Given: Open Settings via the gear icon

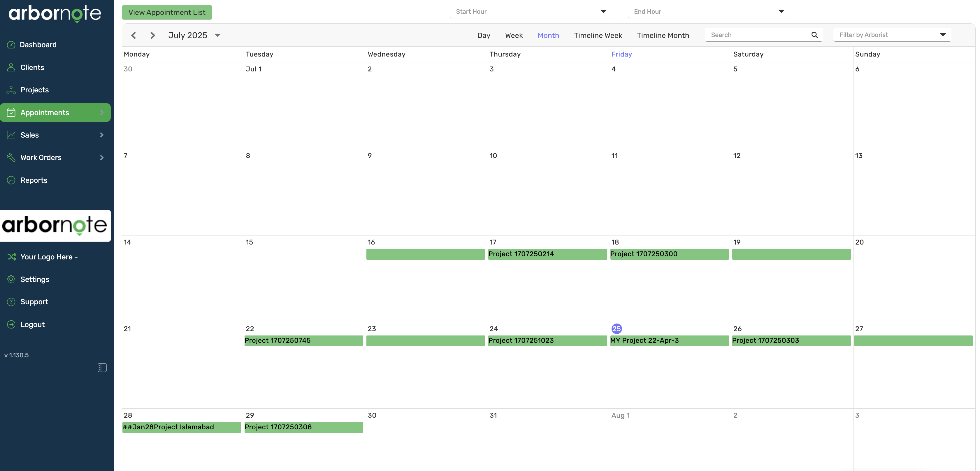Looking at the screenshot, I should pyautogui.click(x=11, y=279).
